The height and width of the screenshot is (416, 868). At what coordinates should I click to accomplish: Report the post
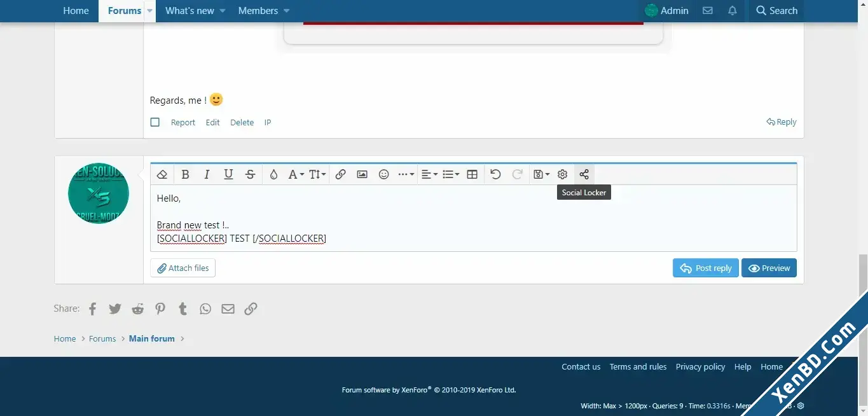tap(183, 123)
